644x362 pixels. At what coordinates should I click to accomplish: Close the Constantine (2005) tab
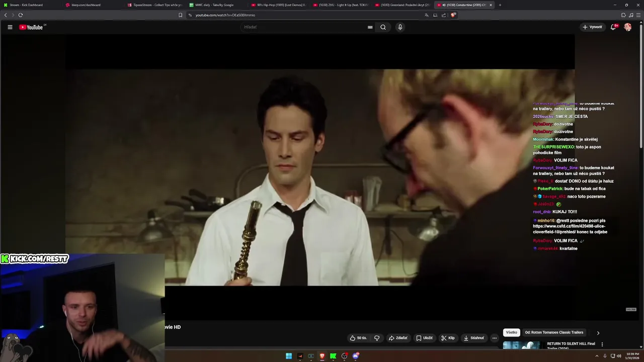coord(491,5)
